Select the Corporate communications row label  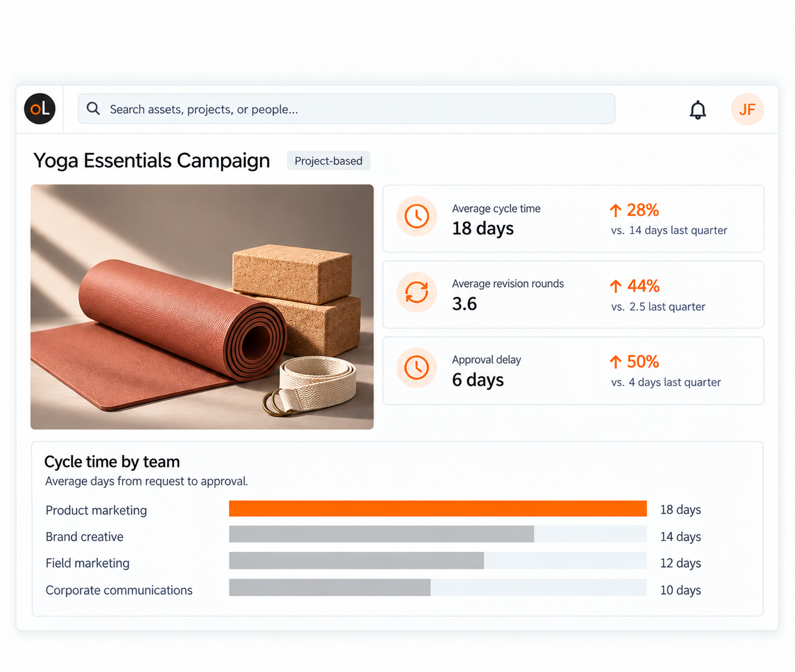[x=119, y=590]
